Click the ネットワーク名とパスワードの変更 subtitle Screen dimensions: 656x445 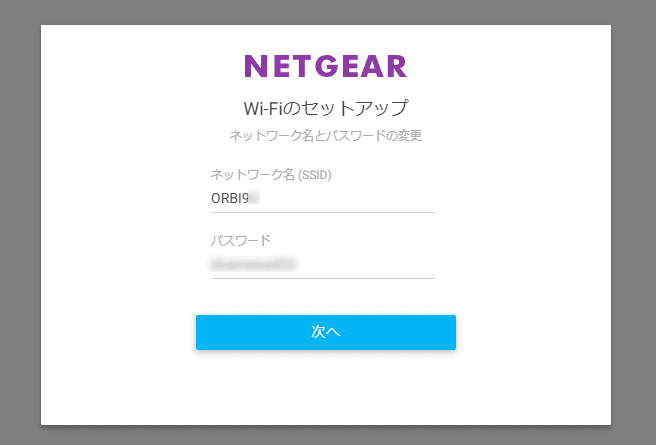(x=325, y=135)
